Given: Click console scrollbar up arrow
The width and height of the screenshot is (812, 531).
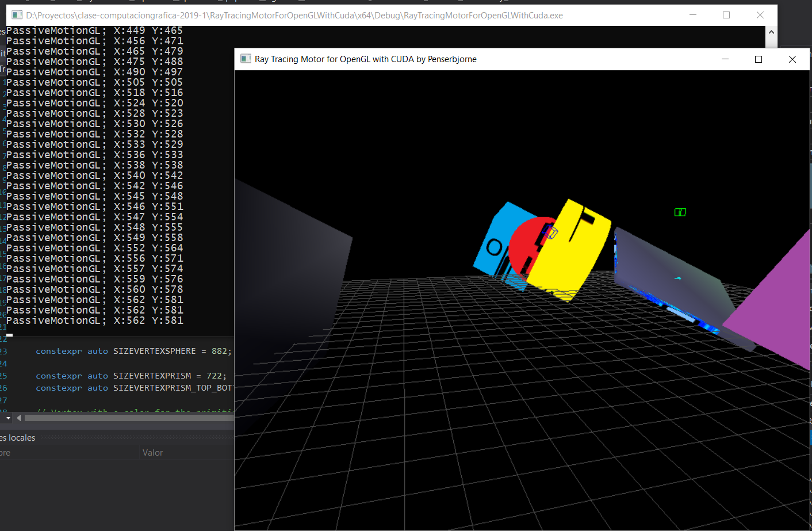Looking at the screenshot, I should pos(771,32).
